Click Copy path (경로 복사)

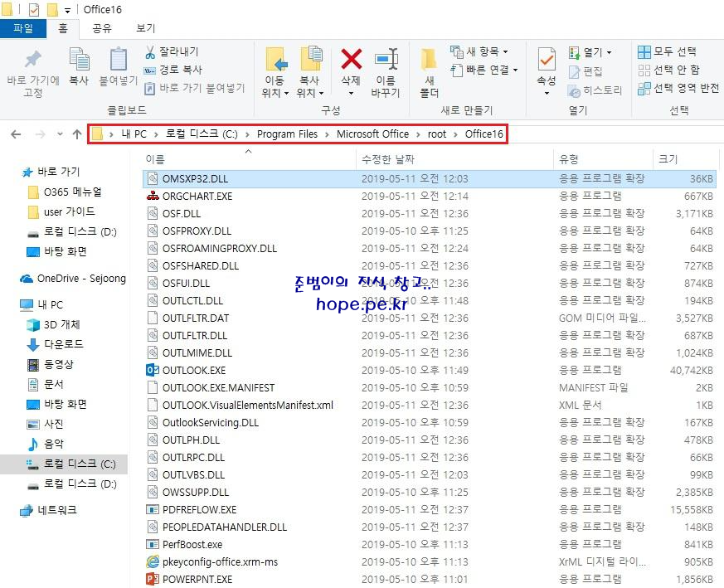coord(173,70)
